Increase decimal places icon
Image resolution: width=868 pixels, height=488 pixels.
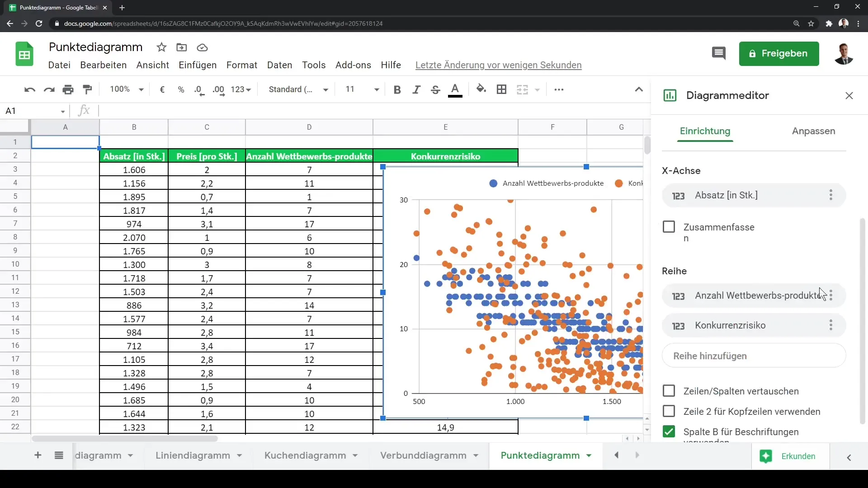218,89
